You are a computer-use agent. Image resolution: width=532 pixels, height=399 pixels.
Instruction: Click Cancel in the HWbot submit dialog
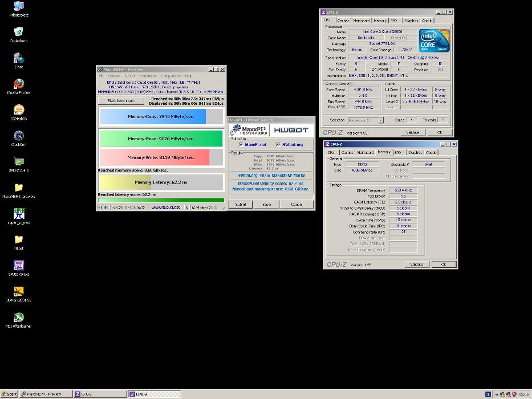(297, 204)
